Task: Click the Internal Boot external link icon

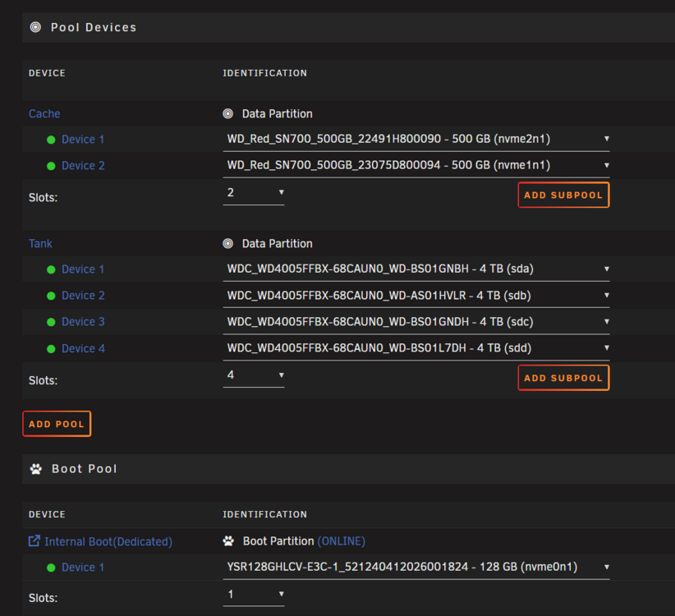Action: (34, 541)
